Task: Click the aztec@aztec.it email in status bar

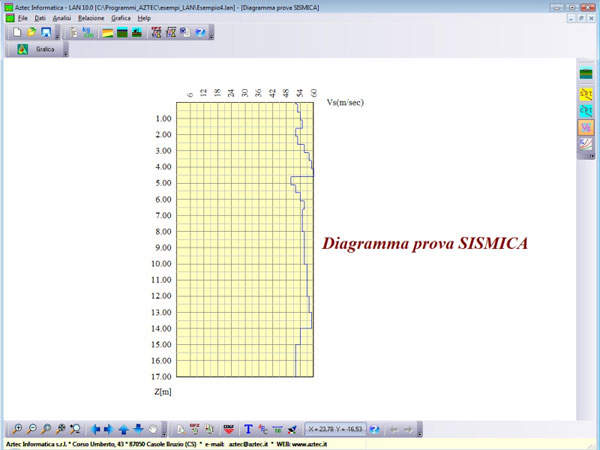Action: [248, 444]
